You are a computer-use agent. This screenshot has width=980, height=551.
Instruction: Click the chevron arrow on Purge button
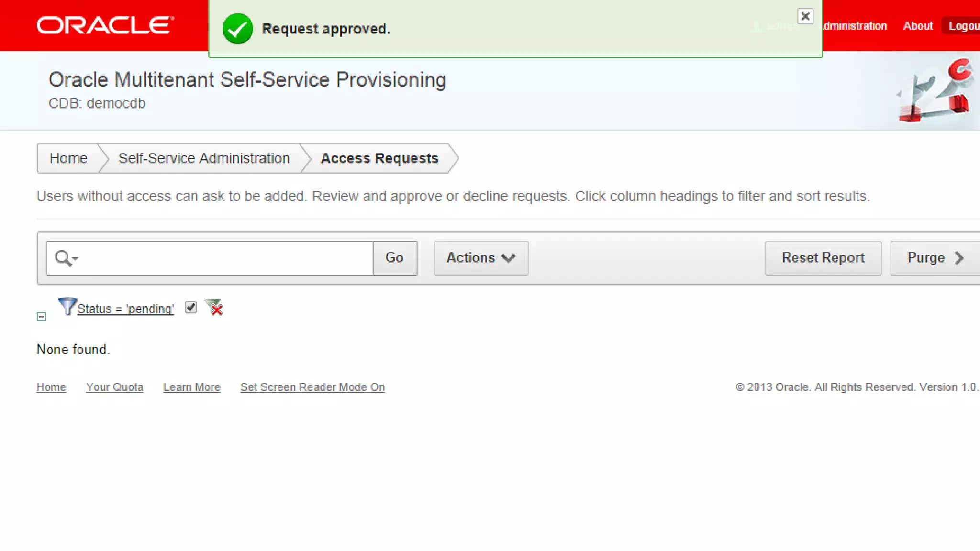[958, 258]
